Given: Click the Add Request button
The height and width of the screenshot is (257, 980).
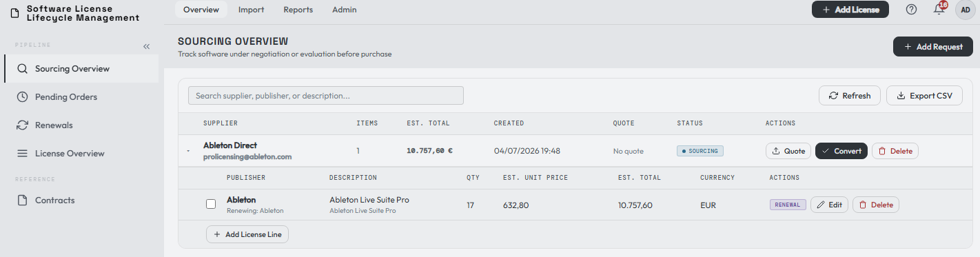Looking at the screenshot, I should 933,47.
